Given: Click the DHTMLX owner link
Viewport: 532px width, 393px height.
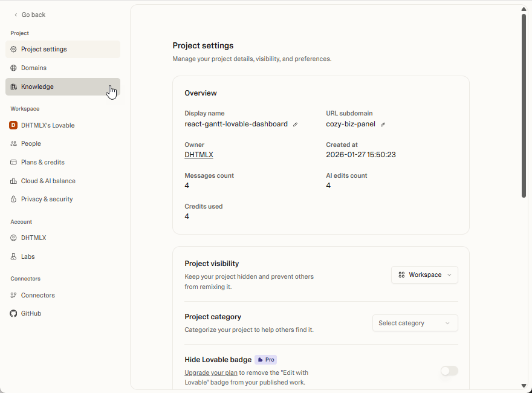Looking at the screenshot, I should click(199, 154).
